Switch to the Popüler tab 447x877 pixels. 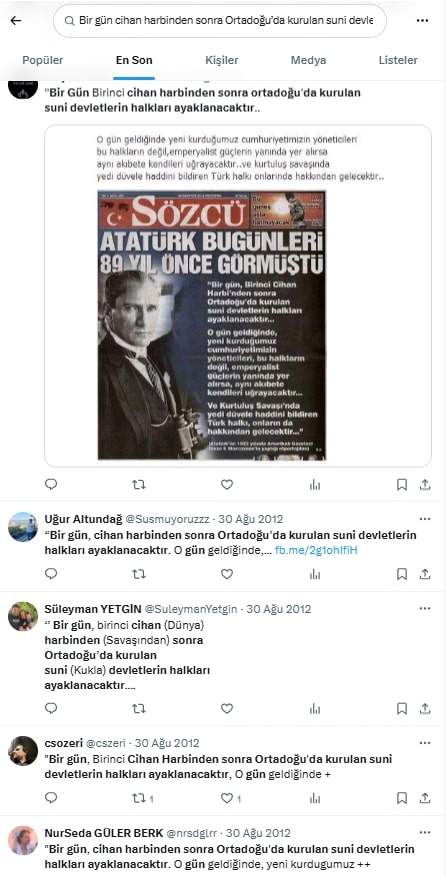tap(43, 60)
